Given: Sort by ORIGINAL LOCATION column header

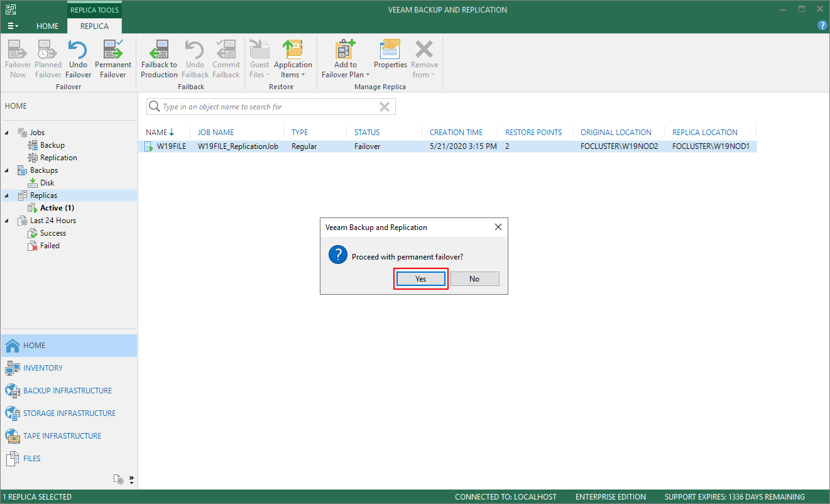Looking at the screenshot, I should click(616, 133).
